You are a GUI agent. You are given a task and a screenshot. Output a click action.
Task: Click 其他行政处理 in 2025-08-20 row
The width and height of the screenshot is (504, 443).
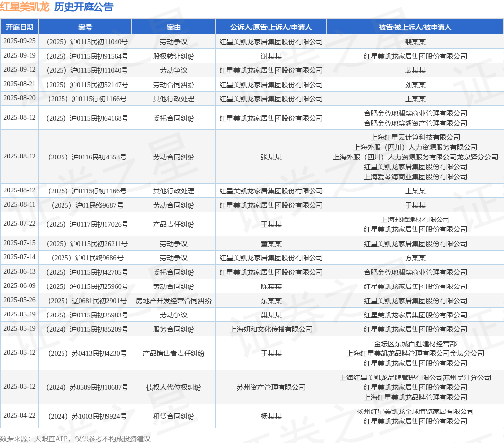174,99
